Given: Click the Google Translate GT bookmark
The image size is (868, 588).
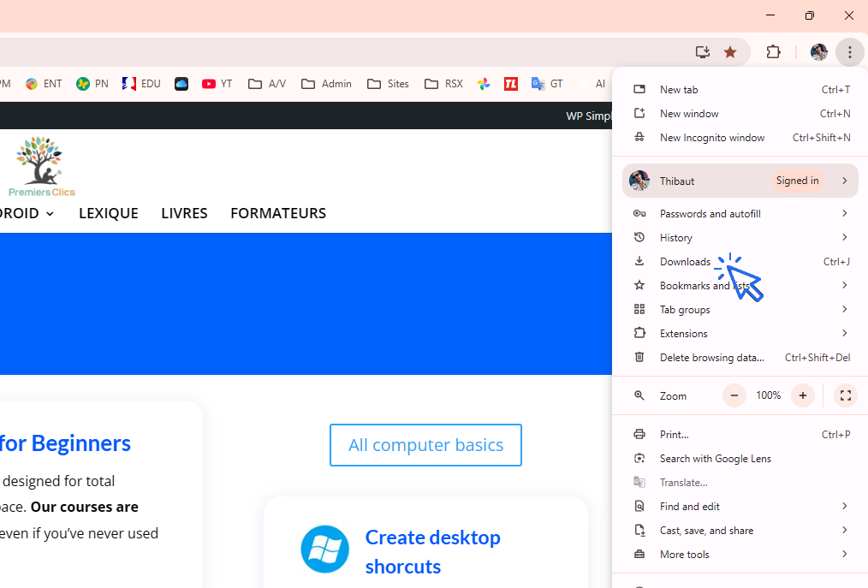Looking at the screenshot, I should click(x=547, y=84).
